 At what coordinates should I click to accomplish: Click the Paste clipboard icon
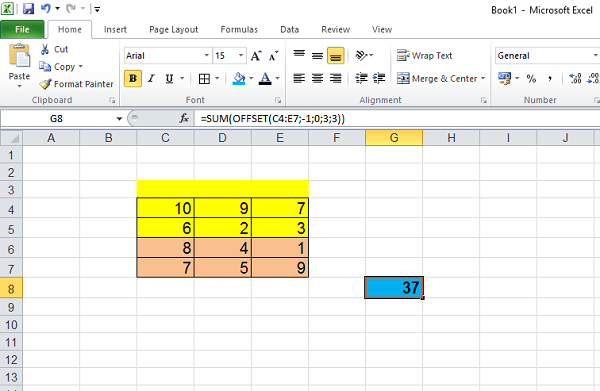pos(19,56)
